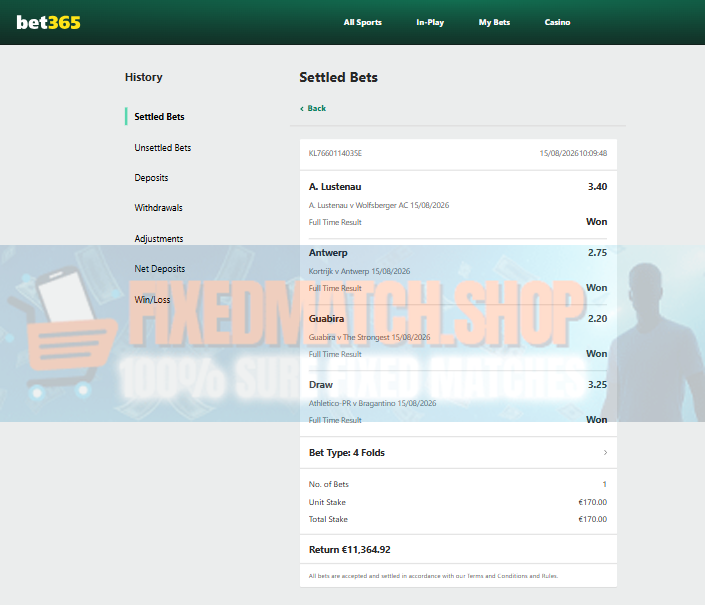Click the Total Stake label
Image resolution: width=705 pixels, height=605 pixels.
coord(328,520)
